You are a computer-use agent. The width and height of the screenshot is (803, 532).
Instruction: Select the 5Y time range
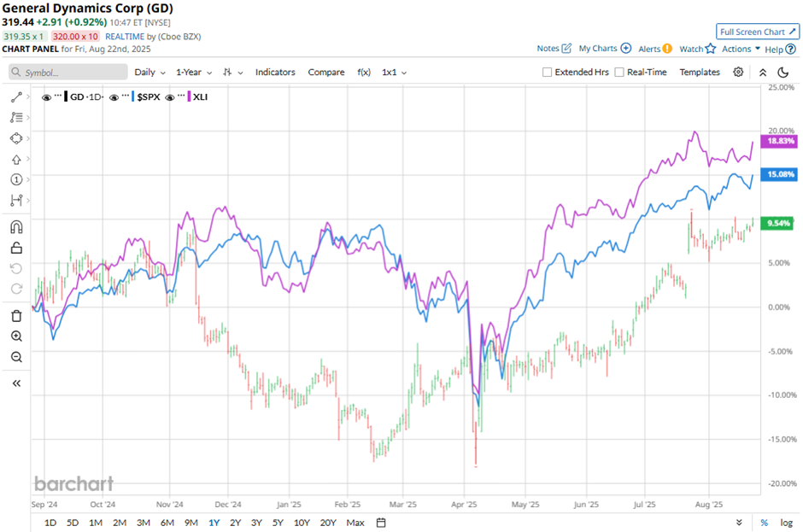tap(278, 523)
